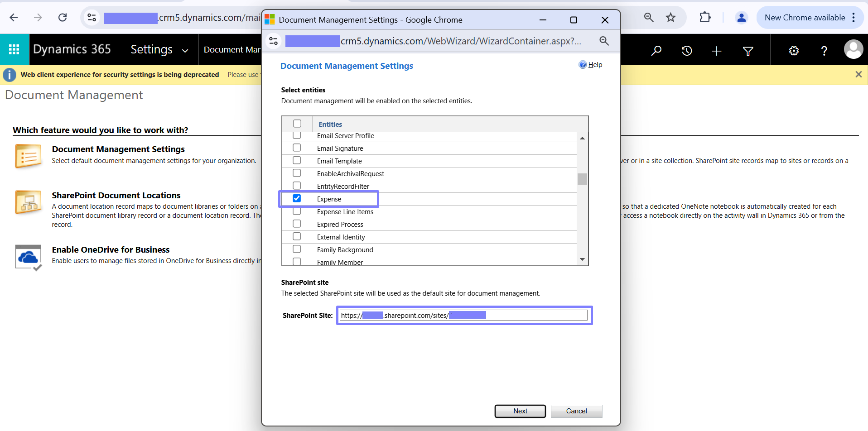Open advanced find funnel icon
The image size is (868, 431).
coord(748,51)
